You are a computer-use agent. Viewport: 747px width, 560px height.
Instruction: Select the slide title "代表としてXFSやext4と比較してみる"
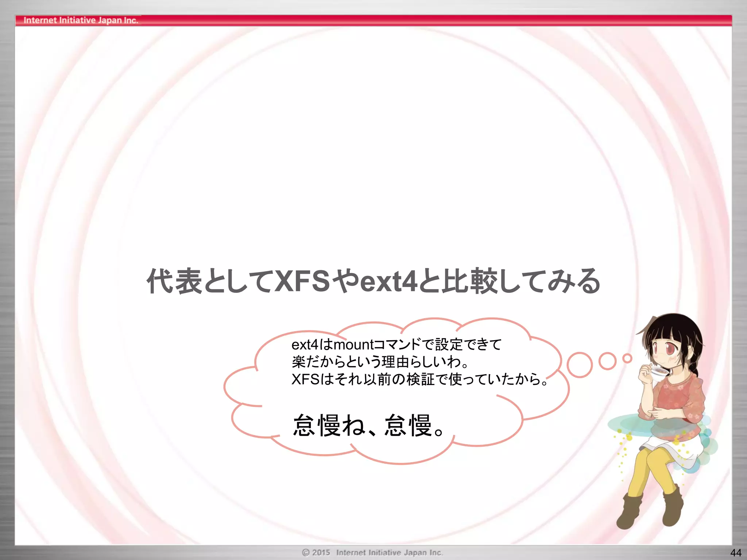[373, 281]
